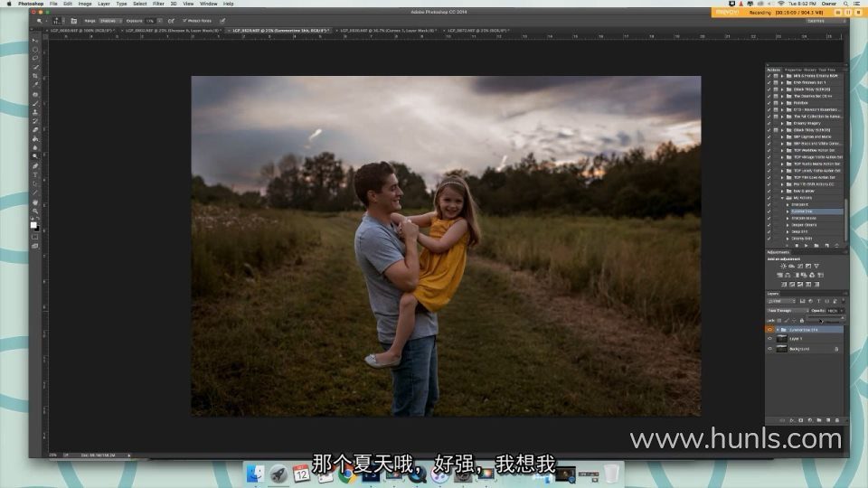Toggle the Protect Tones checkbox
The height and width of the screenshot is (488, 868).
coord(184,21)
